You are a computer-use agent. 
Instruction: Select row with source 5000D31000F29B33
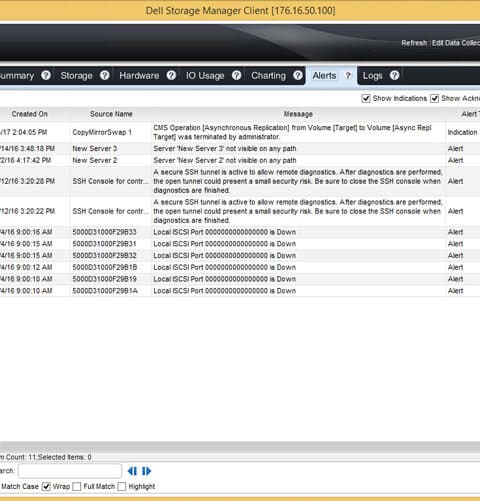240,232
